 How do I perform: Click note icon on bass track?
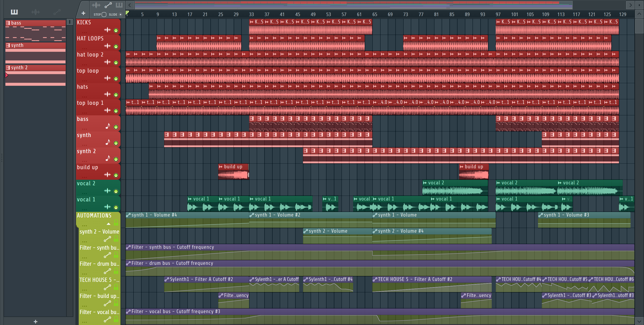coord(108,126)
